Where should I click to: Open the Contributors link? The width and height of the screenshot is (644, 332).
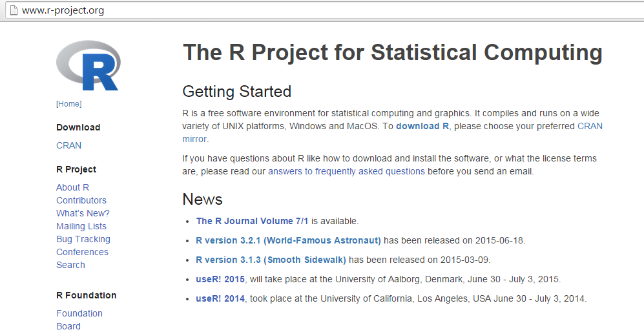(x=81, y=200)
